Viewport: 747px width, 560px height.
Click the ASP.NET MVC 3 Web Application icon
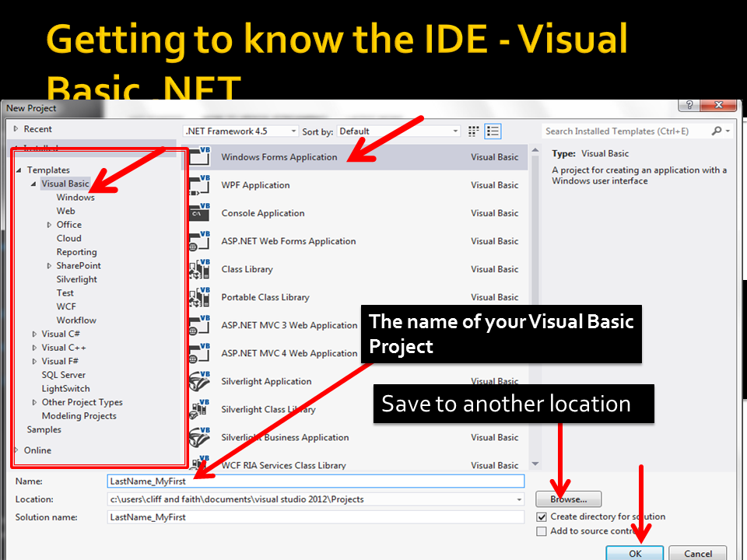pos(200,325)
